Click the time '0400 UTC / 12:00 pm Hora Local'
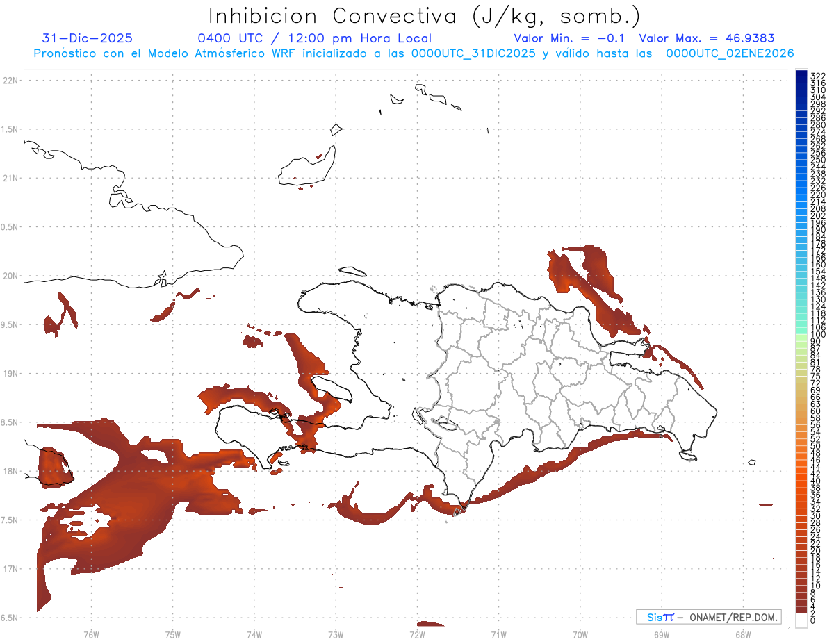This screenshot has height=644, width=834. click(x=315, y=39)
